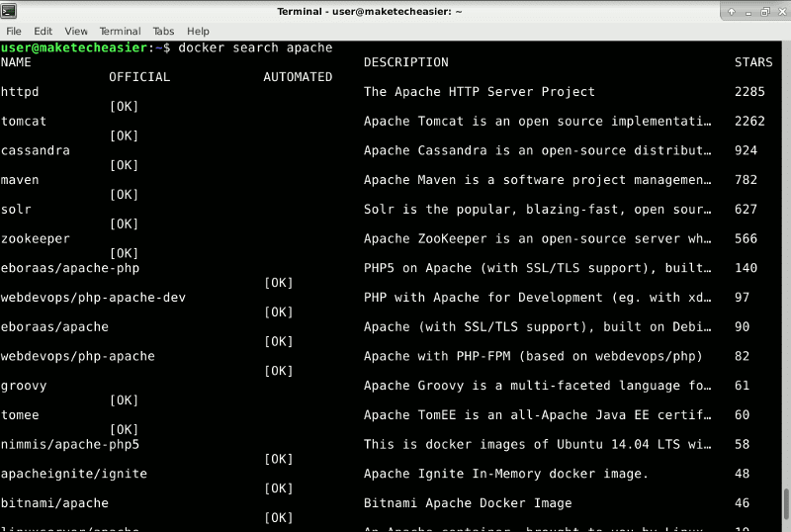The image size is (791, 532).
Task: Click 'Bitnami Apache Docker Image' text
Action: tap(468, 503)
